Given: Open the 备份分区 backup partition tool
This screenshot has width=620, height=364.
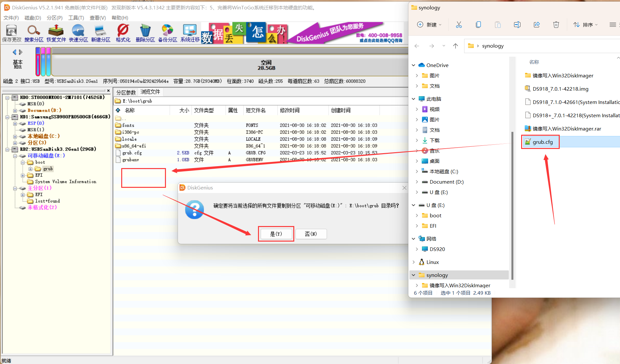Looking at the screenshot, I should click(168, 33).
